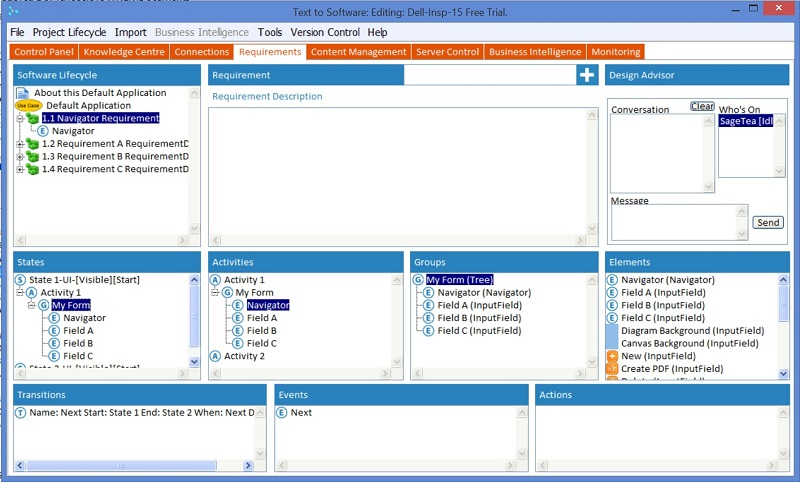Click the application logo icon in title bar
Screen dimensions: 800x482
click(13, 11)
